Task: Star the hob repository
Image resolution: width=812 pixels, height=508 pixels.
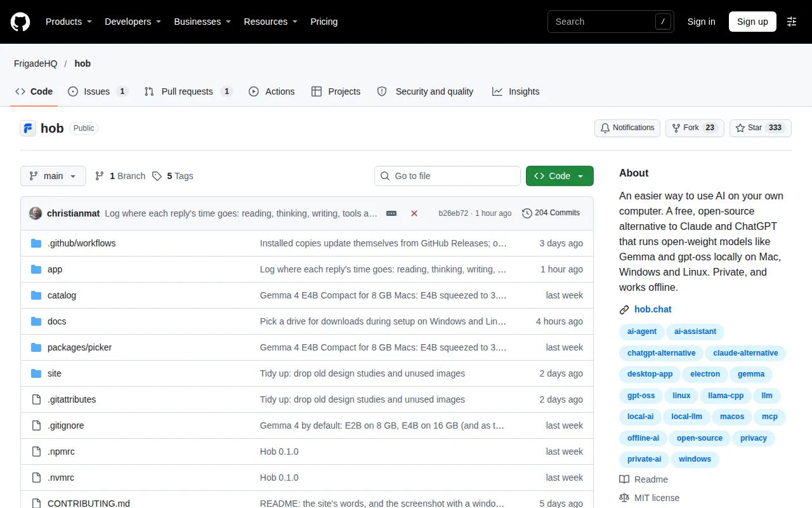Action: tap(760, 128)
